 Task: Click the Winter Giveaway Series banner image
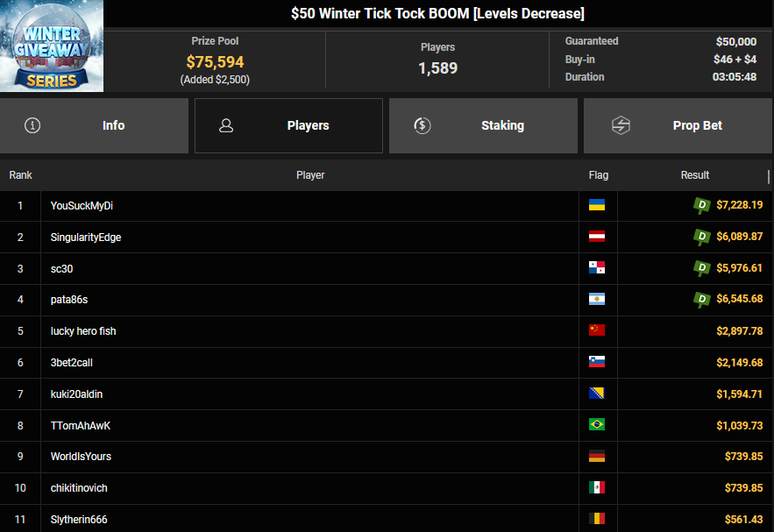click(x=52, y=46)
